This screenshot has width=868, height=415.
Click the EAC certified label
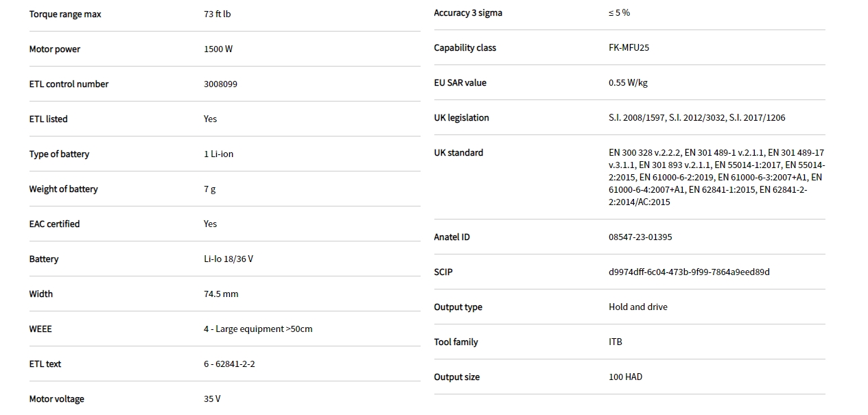[54, 224]
